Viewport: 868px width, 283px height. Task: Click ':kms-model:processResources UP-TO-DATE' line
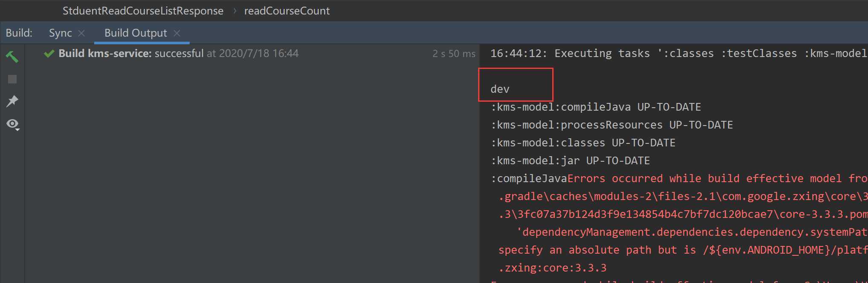pos(611,125)
